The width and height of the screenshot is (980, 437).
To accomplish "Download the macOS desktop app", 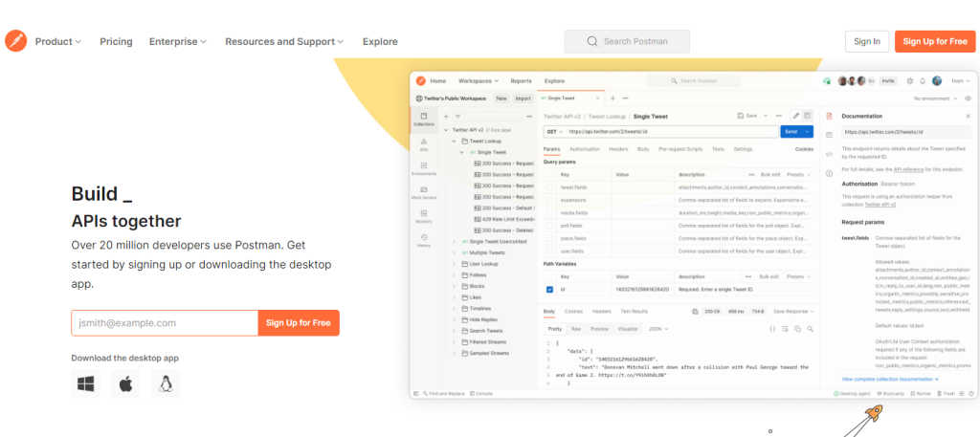I will (125, 384).
